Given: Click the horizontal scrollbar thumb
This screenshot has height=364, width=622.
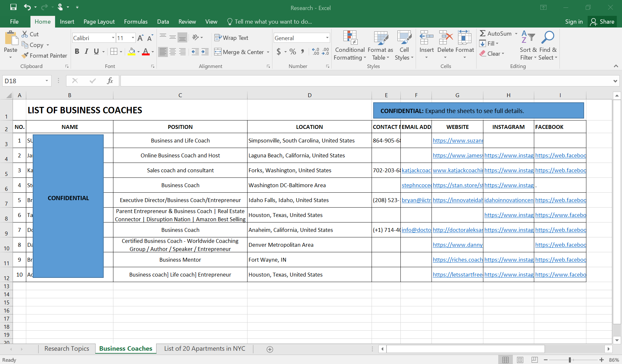Looking at the screenshot, I should pyautogui.click(x=466, y=349).
